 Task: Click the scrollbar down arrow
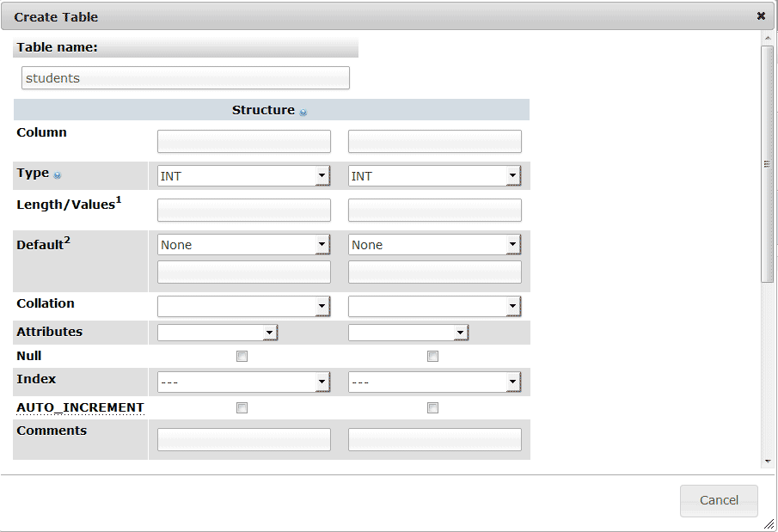click(768, 461)
